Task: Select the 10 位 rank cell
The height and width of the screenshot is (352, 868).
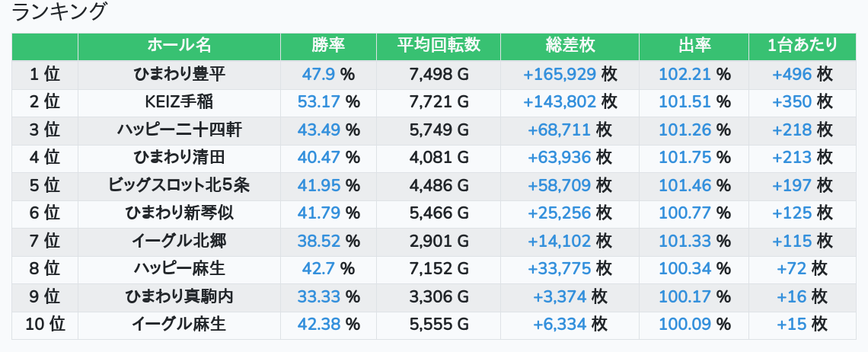Action: pos(45,325)
